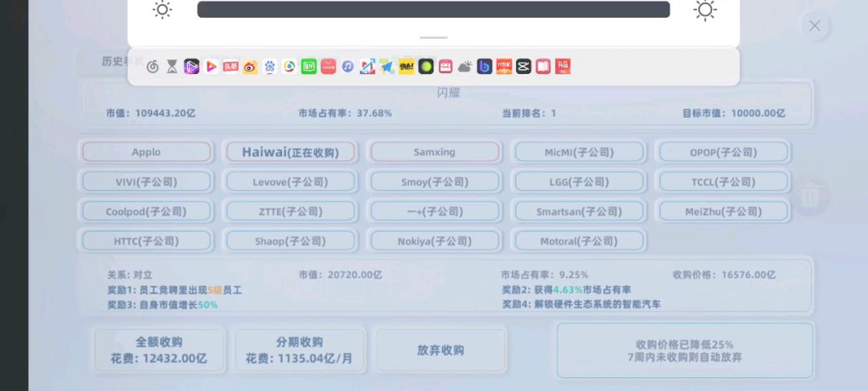Viewport: 868px width, 391px height.
Task: Click the 闪耀 company name heading
Action: [x=448, y=93]
